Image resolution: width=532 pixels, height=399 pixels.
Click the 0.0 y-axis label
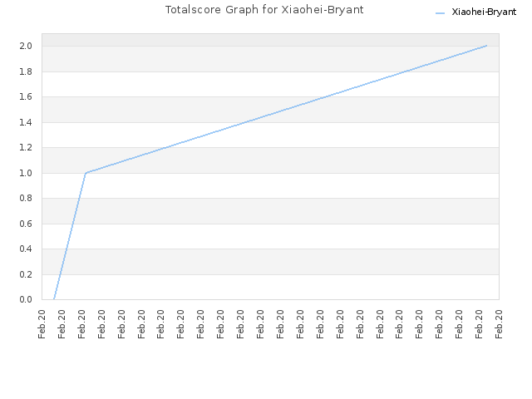click(x=26, y=299)
